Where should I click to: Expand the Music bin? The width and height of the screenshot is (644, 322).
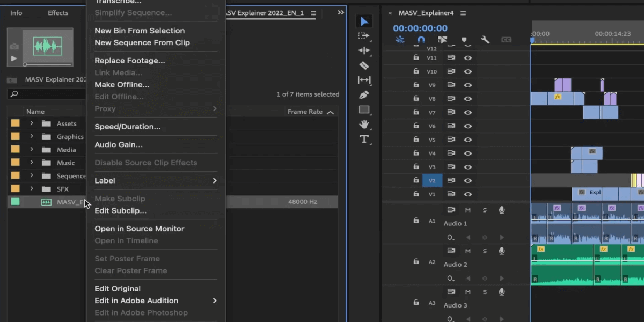32,163
